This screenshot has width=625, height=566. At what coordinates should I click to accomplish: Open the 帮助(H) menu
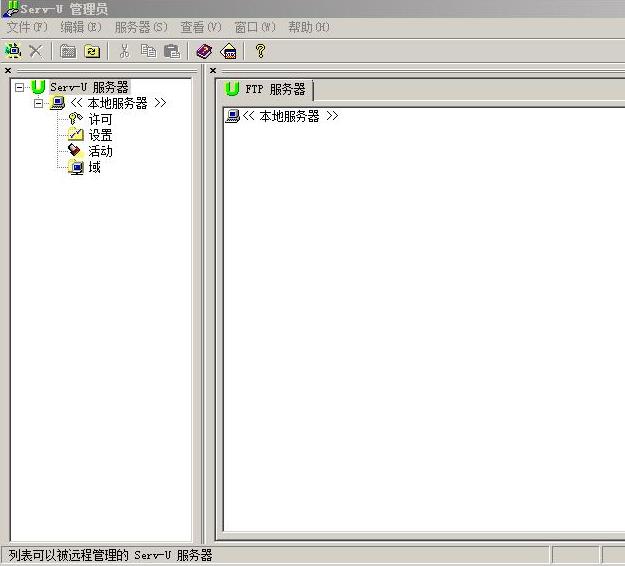pyautogui.click(x=309, y=28)
